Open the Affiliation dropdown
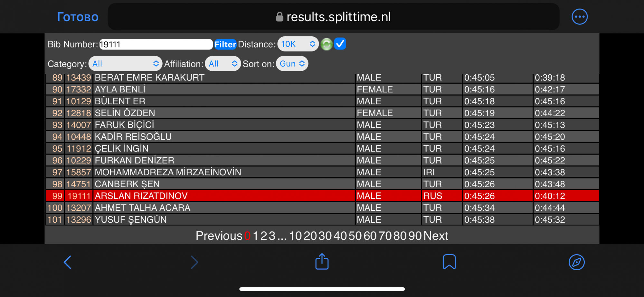The width and height of the screenshot is (644, 297). click(223, 64)
